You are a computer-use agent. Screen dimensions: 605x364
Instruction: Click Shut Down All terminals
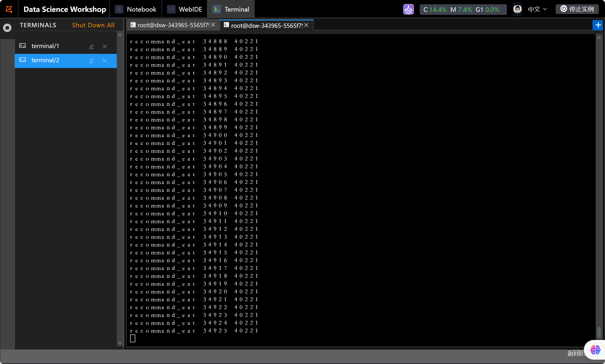point(93,25)
